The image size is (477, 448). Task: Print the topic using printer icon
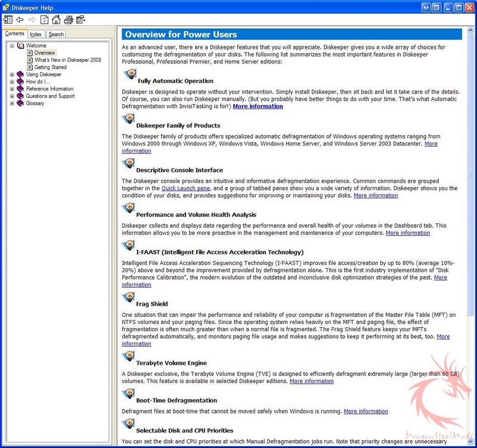(x=69, y=20)
